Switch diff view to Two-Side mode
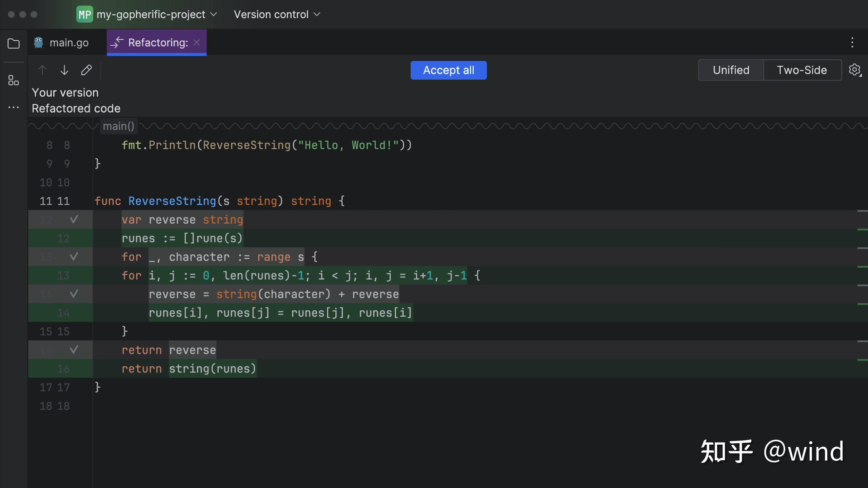The width and height of the screenshot is (868, 488). [802, 70]
